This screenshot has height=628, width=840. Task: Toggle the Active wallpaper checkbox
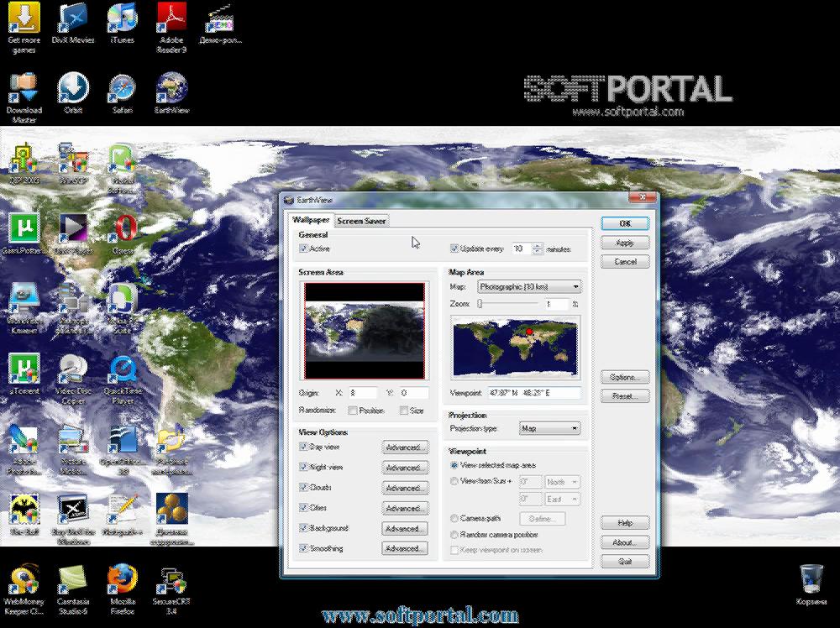point(303,249)
